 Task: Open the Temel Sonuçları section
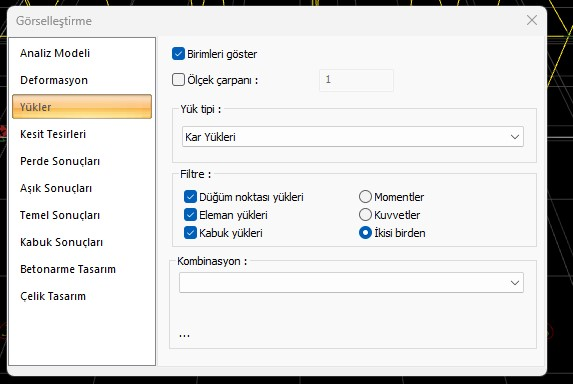click(82, 215)
